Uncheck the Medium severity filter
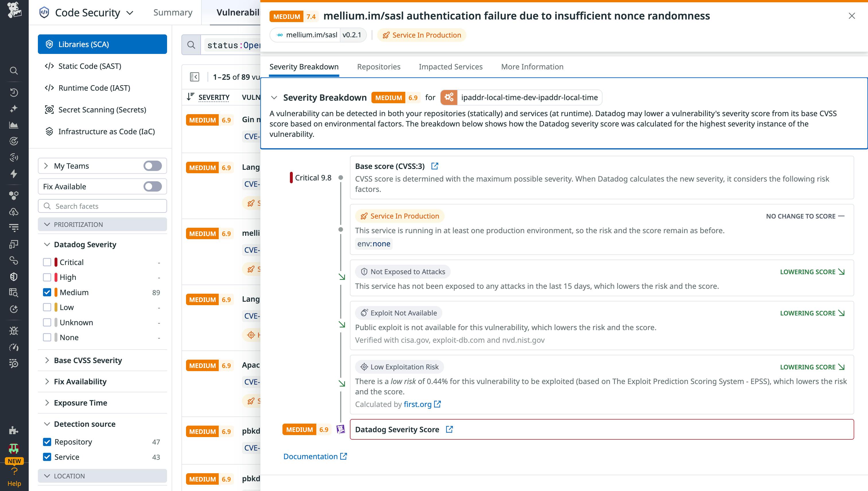 [47, 292]
